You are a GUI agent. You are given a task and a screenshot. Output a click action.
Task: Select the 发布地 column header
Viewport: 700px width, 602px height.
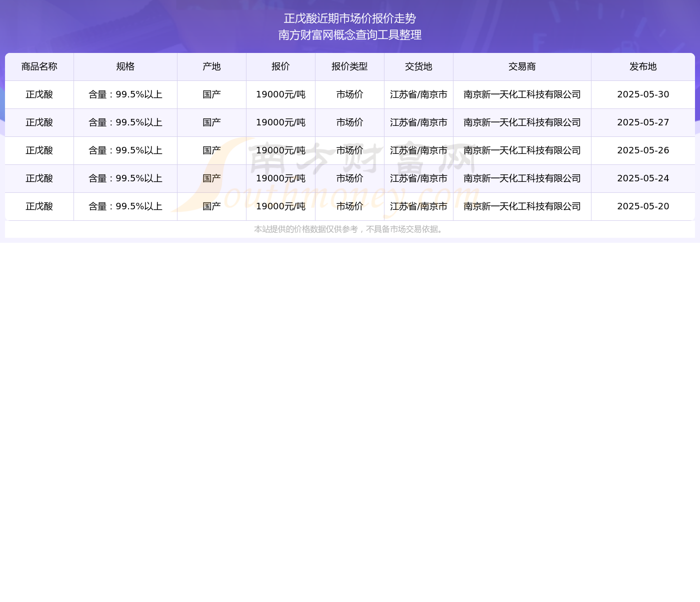(x=643, y=66)
